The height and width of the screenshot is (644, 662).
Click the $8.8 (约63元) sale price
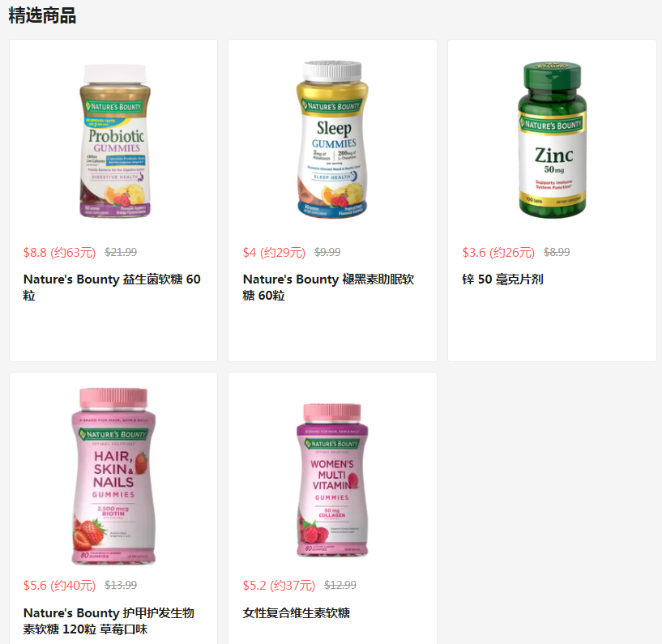click(59, 253)
